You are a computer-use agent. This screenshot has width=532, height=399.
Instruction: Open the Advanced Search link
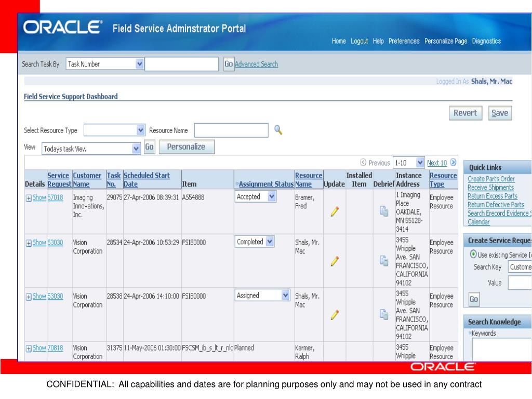[x=256, y=64]
